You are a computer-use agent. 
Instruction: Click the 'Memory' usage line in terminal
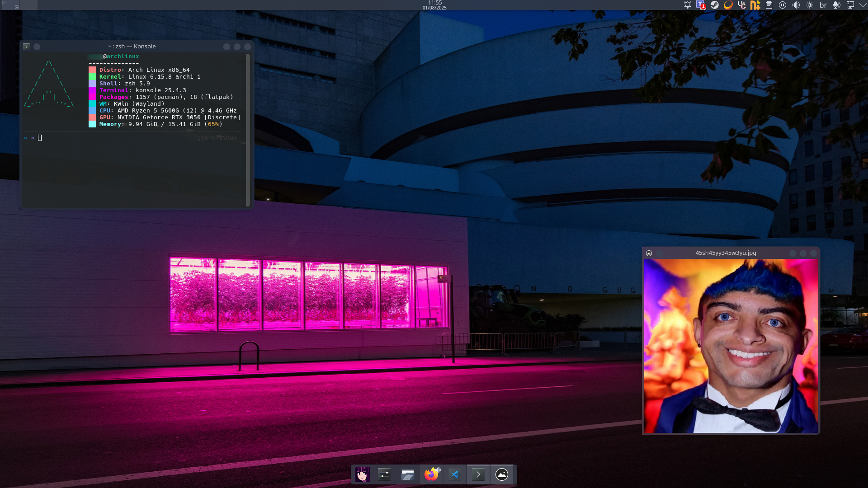point(161,124)
